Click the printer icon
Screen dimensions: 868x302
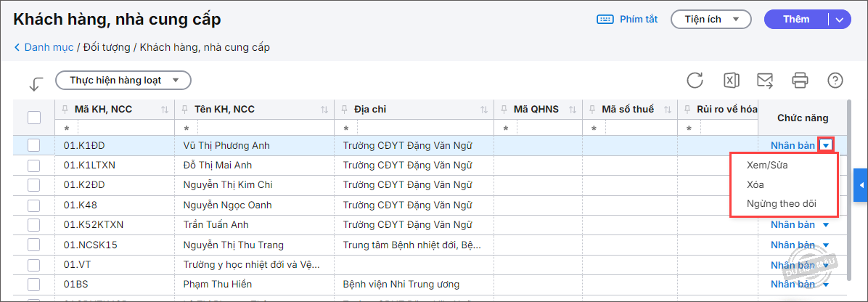[800, 80]
